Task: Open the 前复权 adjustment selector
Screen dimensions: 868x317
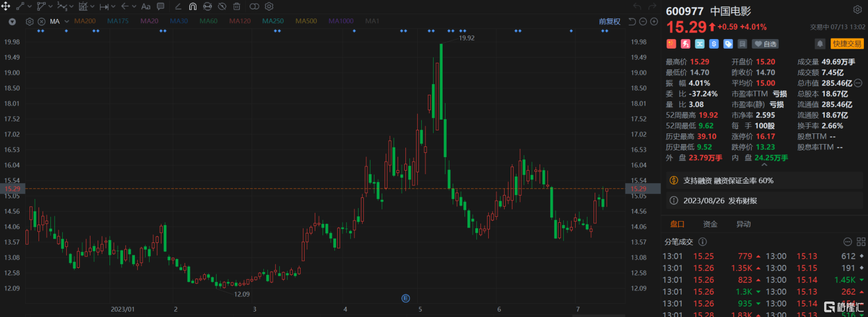Action: click(609, 21)
